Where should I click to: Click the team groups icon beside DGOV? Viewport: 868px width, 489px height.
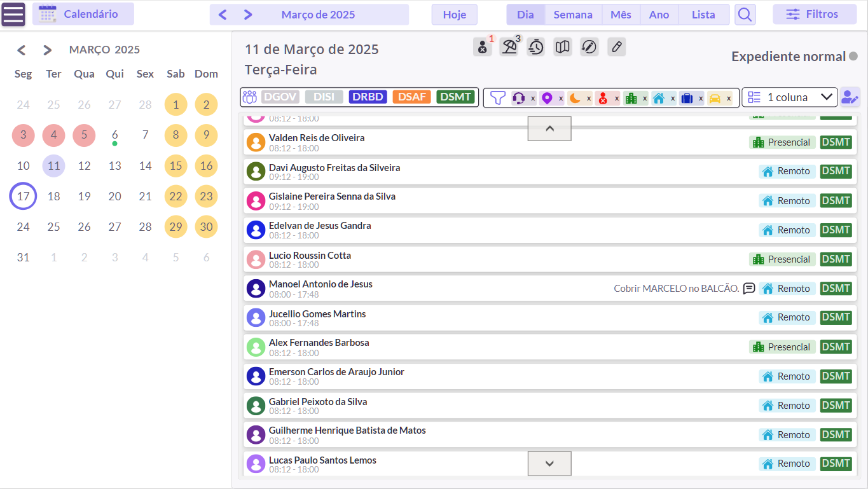point(250,97)
